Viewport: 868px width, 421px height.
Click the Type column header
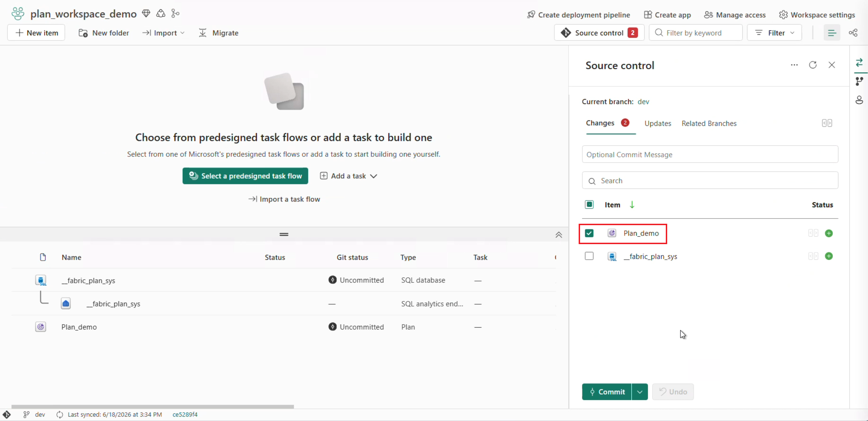click(x=408, y=258)
